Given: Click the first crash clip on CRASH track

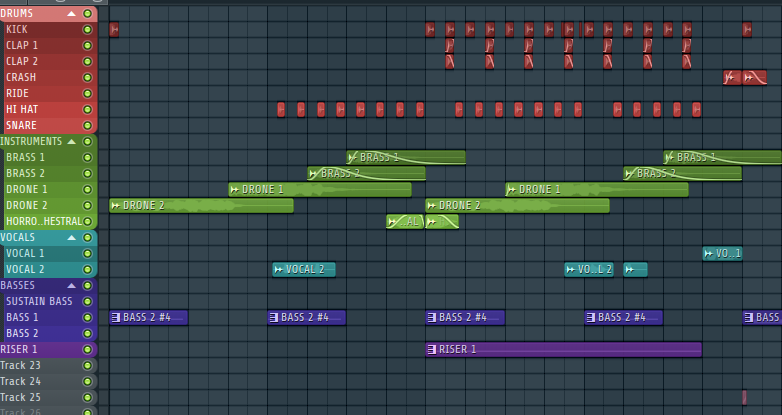Looking at the screenshot, I should (732, 78).
